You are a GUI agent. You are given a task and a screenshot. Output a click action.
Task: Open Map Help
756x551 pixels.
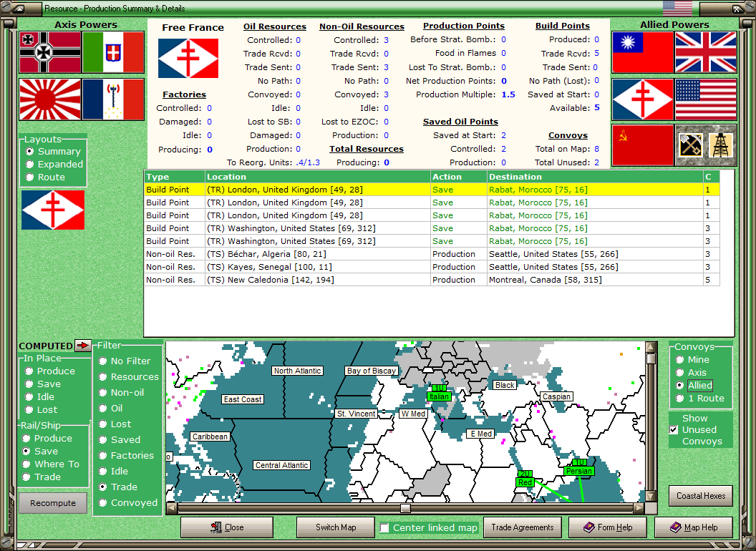coord(693,527)
